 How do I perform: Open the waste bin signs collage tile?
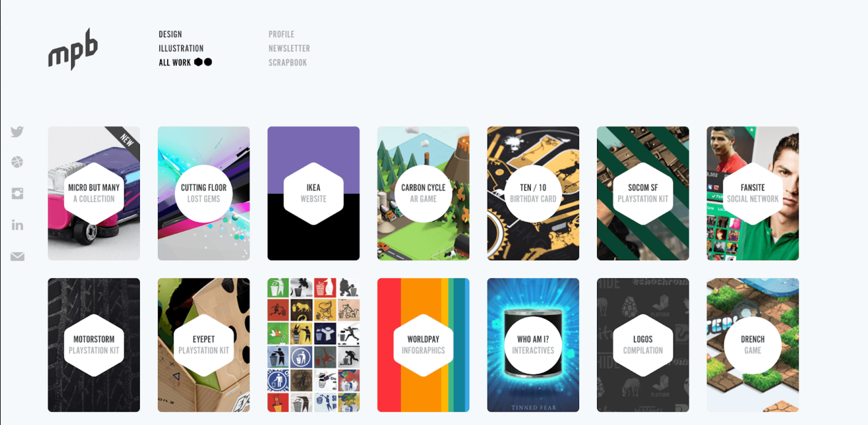tap(313, 345)
